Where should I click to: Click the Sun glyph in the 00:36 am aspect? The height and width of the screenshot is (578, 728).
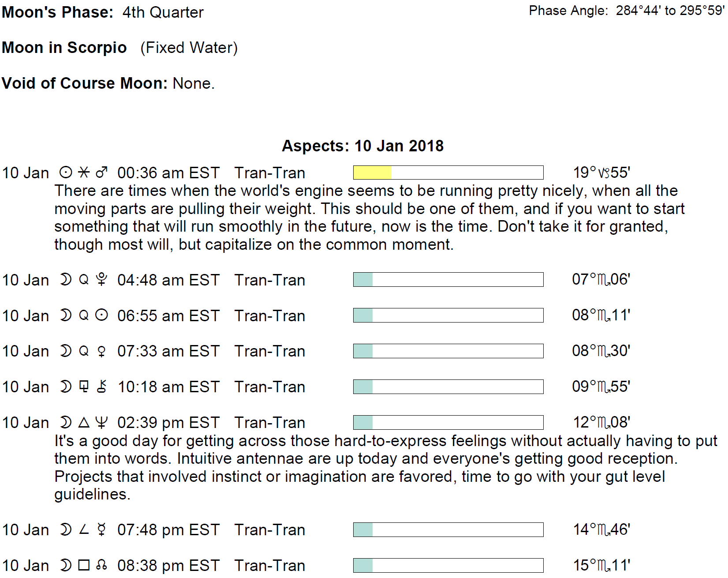(66, 173)
